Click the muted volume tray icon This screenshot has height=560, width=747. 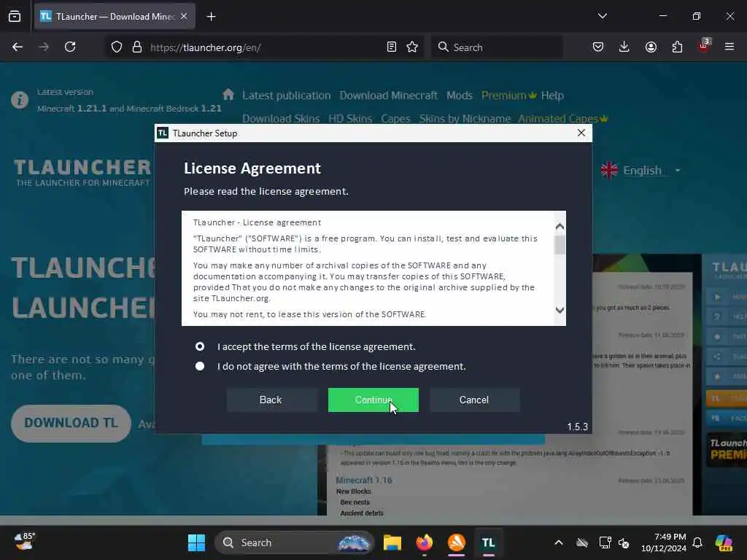pos(624,542)
